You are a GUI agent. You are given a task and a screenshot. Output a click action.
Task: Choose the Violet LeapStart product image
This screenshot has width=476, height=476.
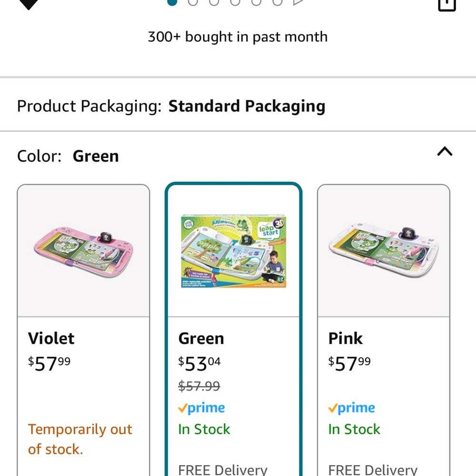(83, 251)
